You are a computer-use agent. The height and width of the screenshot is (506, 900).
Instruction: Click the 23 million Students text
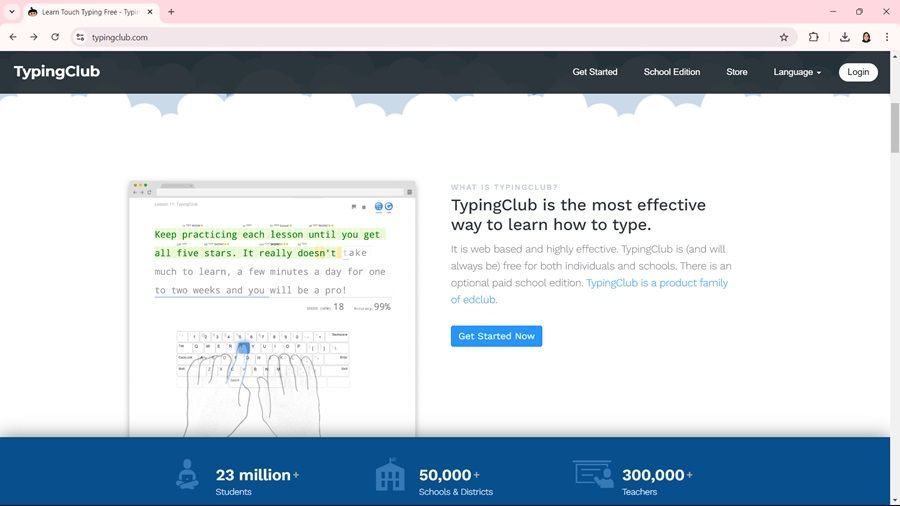257,481
